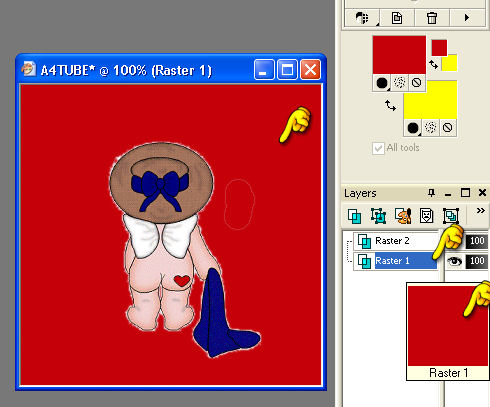This screenshot has width=490, height=407.
Task: Toggle the All tools checkbox
Action: pos(378,148)
